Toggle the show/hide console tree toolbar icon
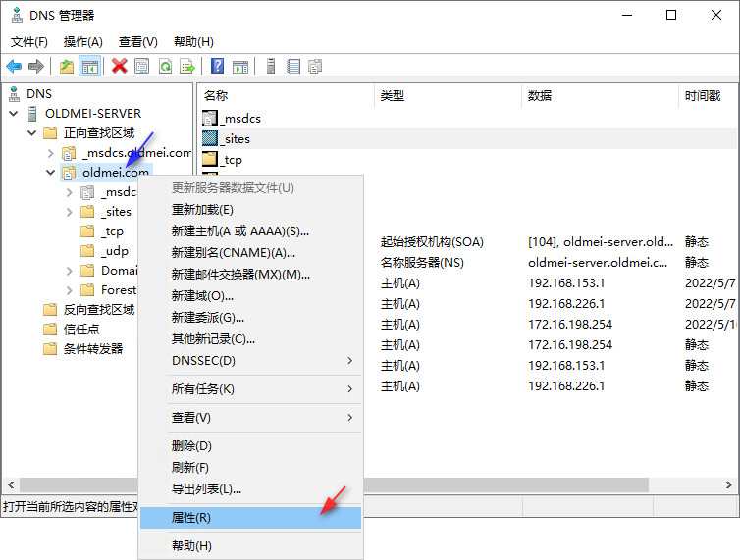 [x=89, y=66]
